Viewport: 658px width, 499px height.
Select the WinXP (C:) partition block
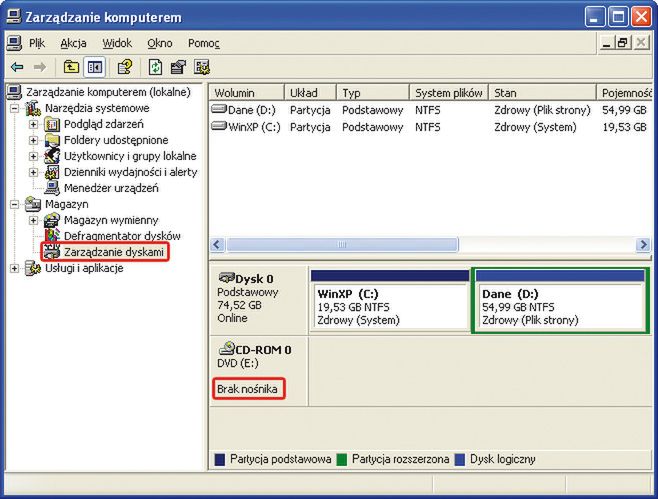coord(390,301)
